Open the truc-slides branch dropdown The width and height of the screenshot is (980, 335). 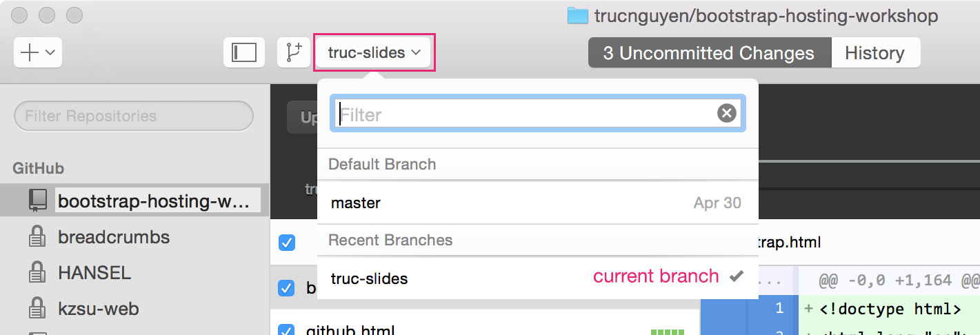[x=374, y=52]
